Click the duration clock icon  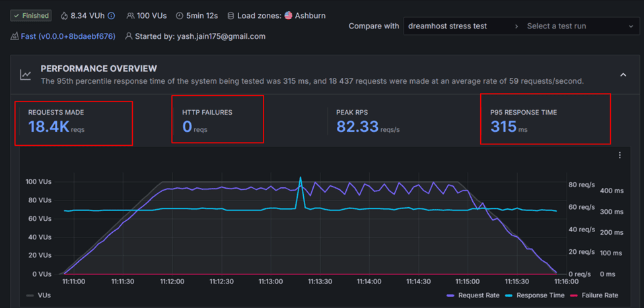coord(180,16)
